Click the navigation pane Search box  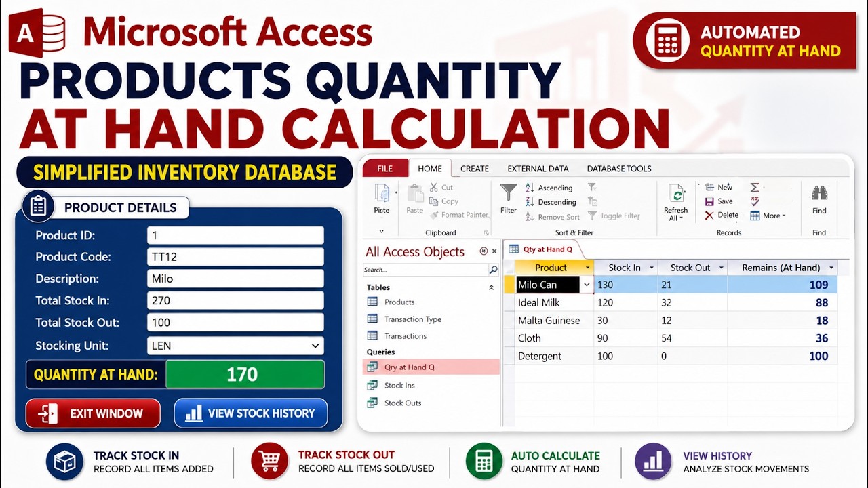click(x=425, y=270)
